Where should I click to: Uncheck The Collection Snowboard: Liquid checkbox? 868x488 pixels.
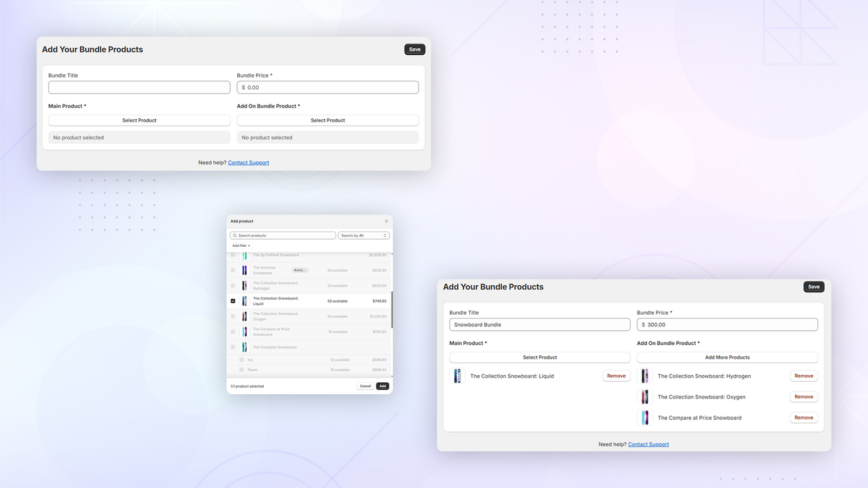pyautogui.click(x=233, y=301)
